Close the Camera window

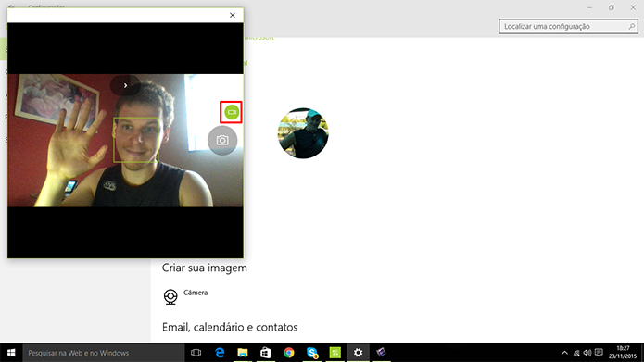coord(232,15)
